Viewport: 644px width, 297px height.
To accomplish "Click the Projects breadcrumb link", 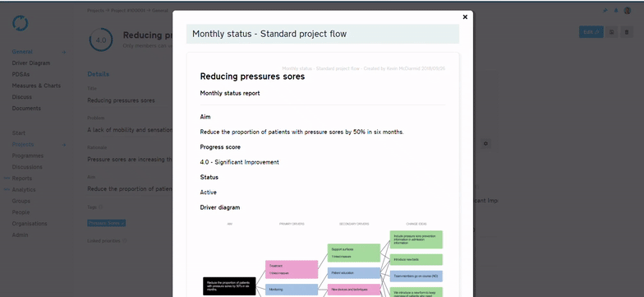I will tap(95, 10).
